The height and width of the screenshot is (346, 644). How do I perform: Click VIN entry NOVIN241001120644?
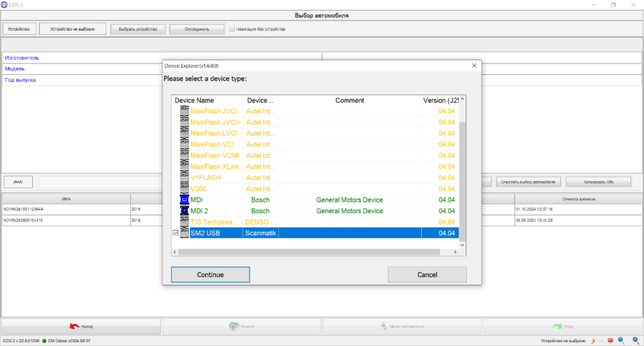tap(23, 209)
